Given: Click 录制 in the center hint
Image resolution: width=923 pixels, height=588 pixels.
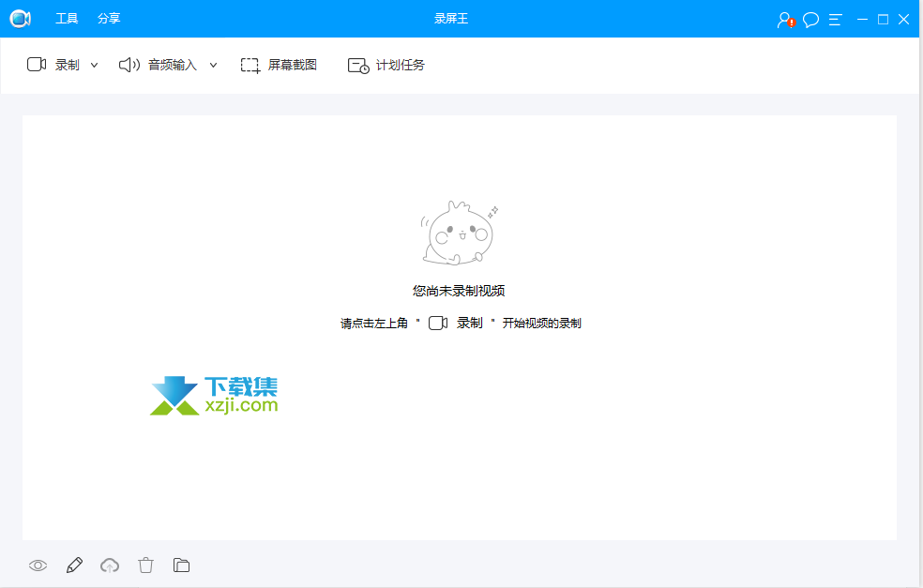Looking at the screenshot, I should 470,323.
